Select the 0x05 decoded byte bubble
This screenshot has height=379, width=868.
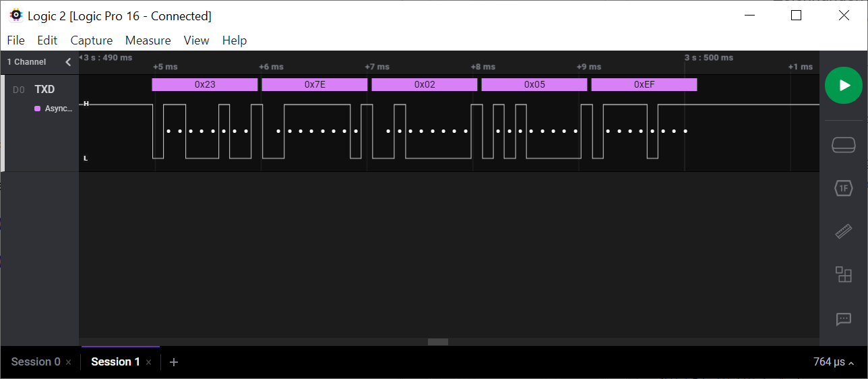(x=534, y=85)
